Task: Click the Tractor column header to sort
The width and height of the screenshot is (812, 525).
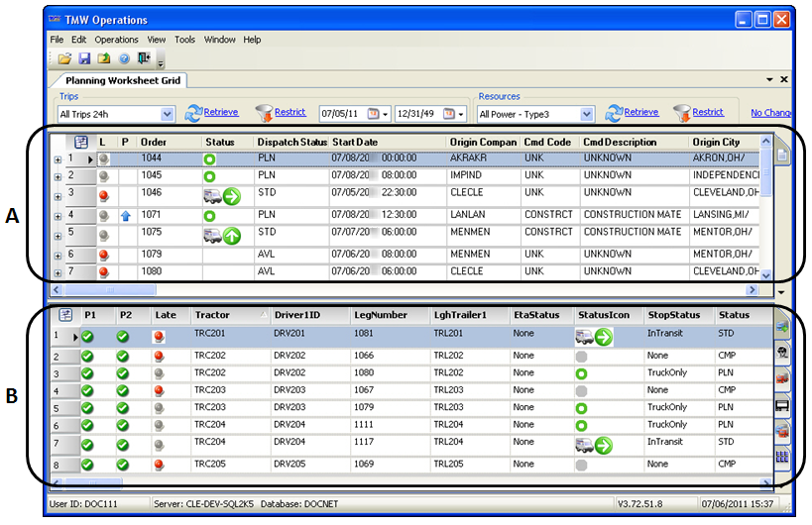Action: coord(212,315)
